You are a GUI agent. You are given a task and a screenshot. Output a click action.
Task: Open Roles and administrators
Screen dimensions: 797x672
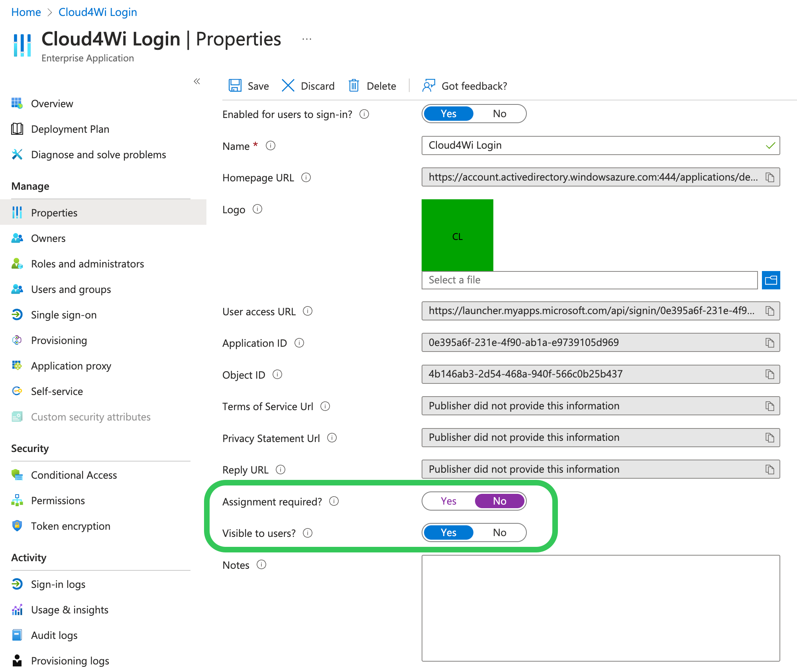pyautogui.click(x=103, y=264)
